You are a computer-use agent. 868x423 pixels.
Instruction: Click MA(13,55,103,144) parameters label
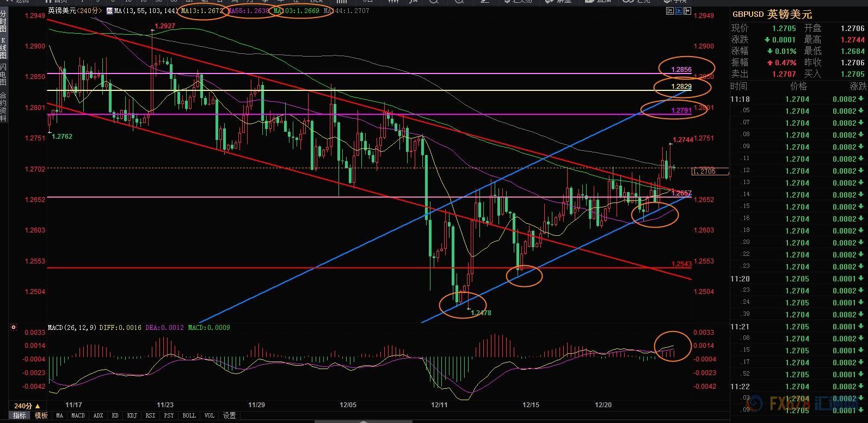(146, 10)
